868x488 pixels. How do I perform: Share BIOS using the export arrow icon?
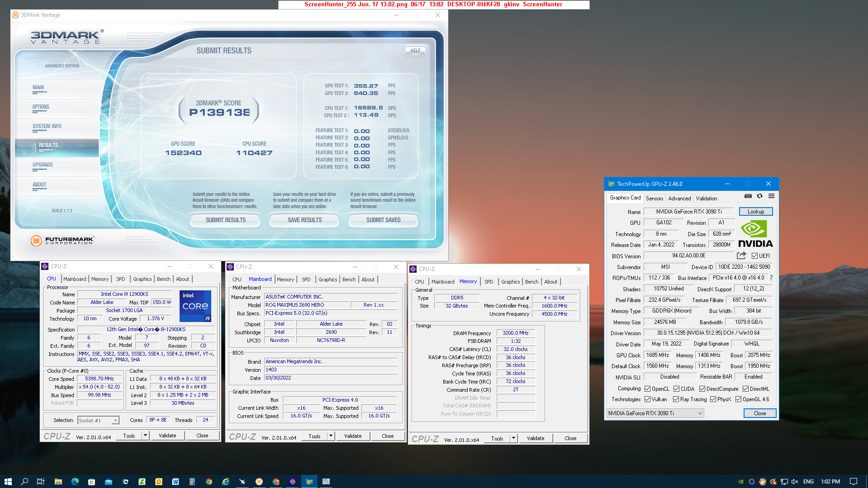(741, 256)
